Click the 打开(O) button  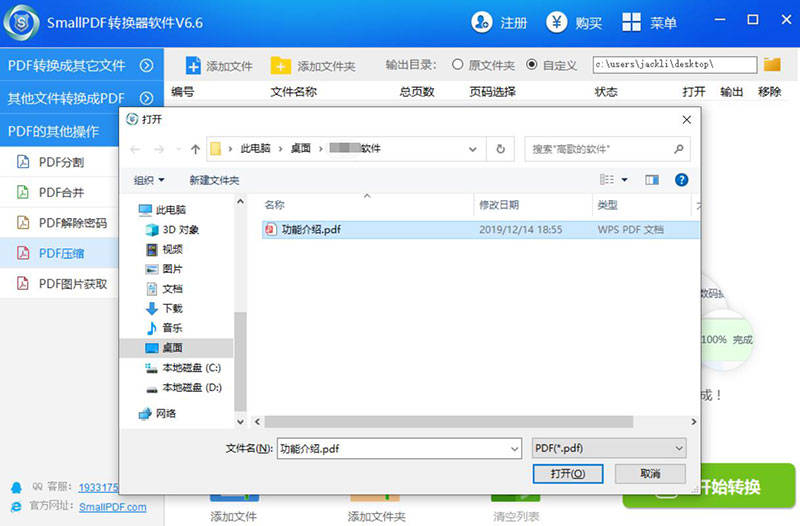pyautogui.click(x=568, y=473)
